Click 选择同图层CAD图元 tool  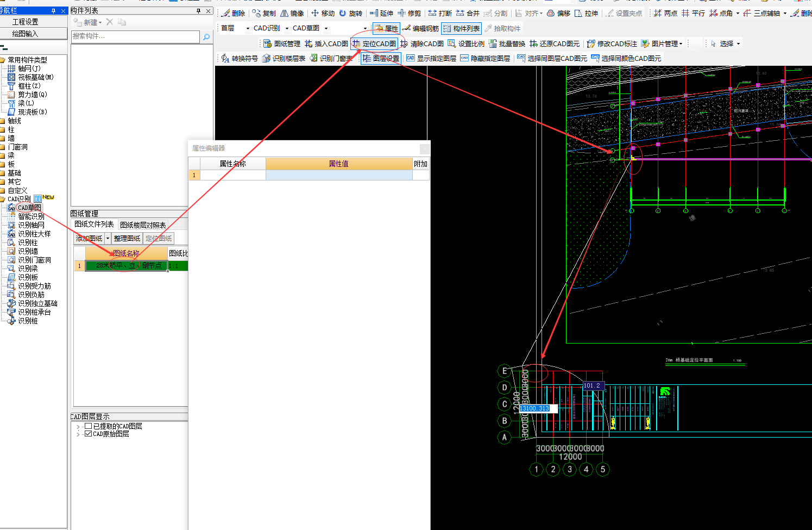point(552,58)
